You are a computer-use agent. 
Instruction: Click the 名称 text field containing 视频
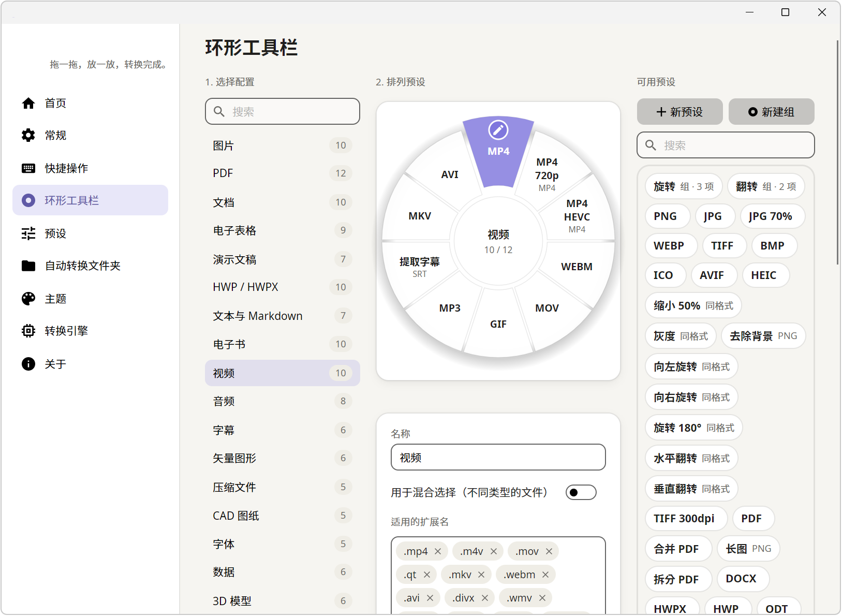498,457
